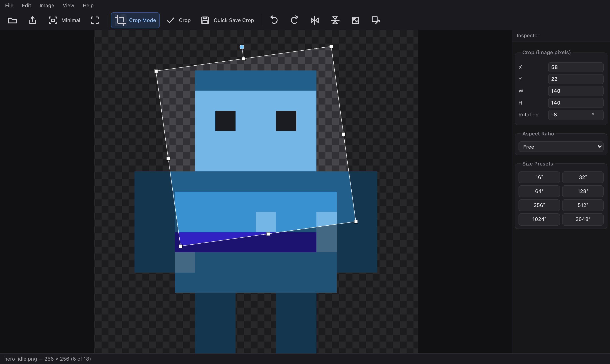
Task: Open the Image menu
Action: coord(47,5)
